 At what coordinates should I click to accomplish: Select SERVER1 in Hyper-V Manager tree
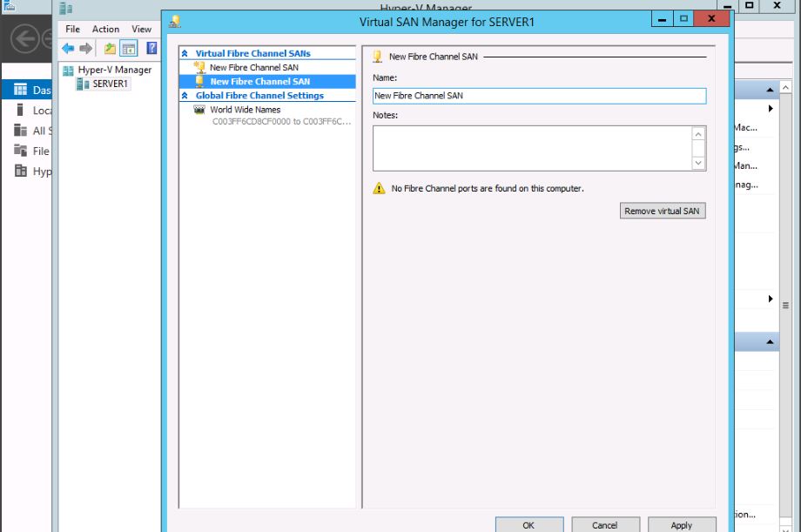[110, 84]
